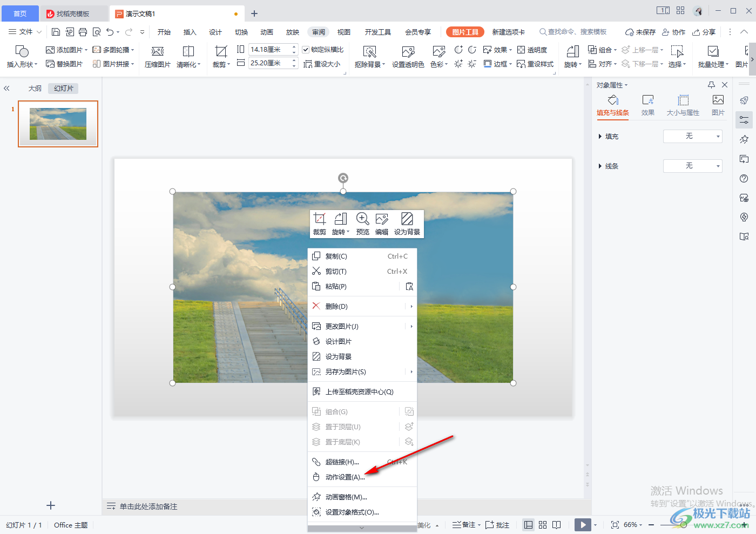
Task: Click Fit to window icon in status bar
Action: [615, 525]
